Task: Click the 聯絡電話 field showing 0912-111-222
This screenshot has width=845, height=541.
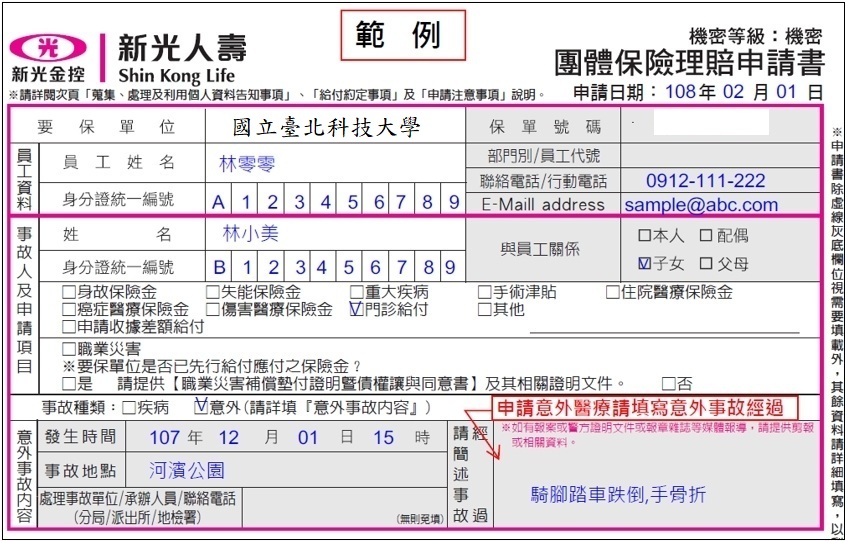Action: click(x=718, y=181)
